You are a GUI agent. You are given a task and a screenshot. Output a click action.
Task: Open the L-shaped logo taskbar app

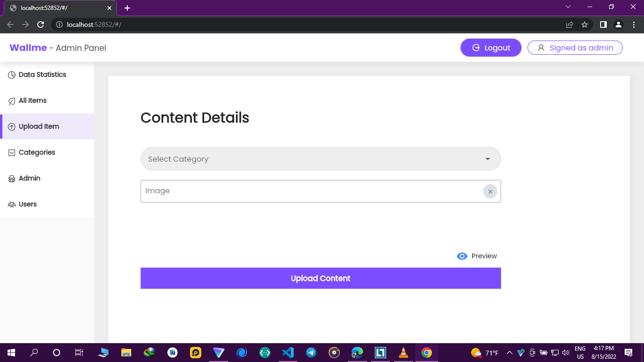(380, 353)
